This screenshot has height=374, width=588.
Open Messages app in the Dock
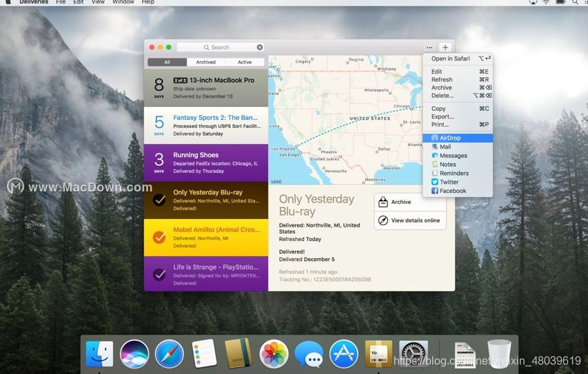tap(309, 354)
